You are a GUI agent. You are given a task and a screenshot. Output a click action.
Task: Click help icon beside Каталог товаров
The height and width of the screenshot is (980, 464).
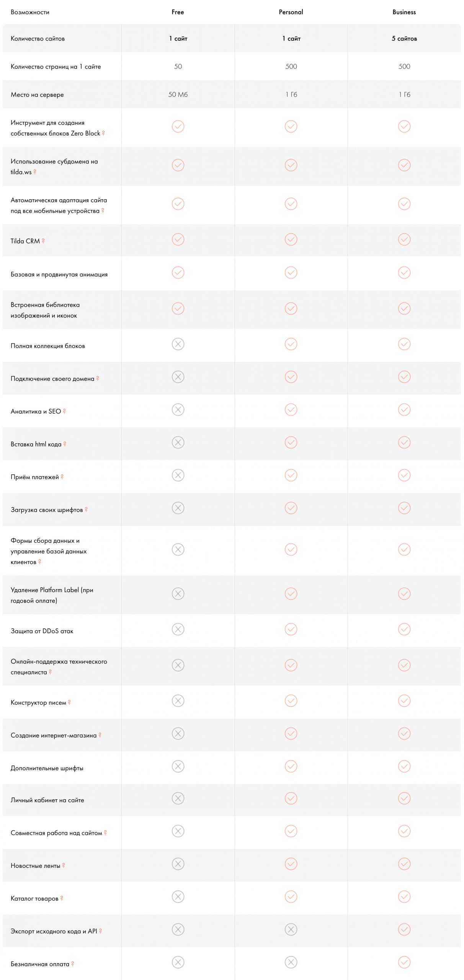pos(62,898)
